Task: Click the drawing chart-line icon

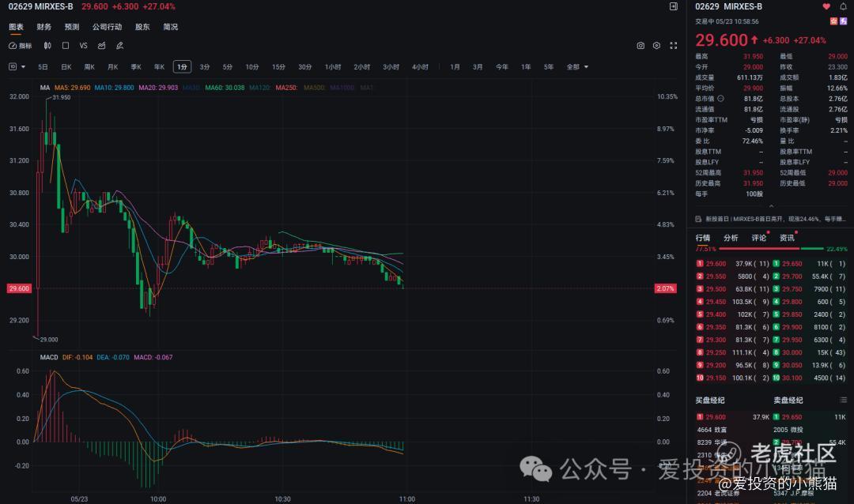Action: (x=101, y=46)
